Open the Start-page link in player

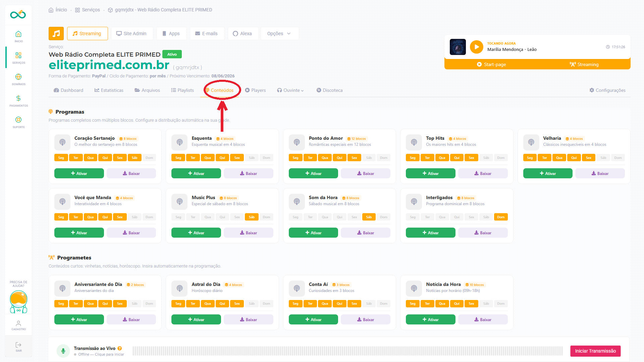click(491, 64)
